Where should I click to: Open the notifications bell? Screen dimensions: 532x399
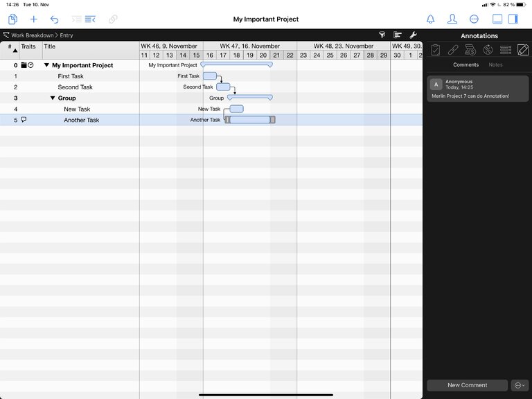click(x=430, y=19)
